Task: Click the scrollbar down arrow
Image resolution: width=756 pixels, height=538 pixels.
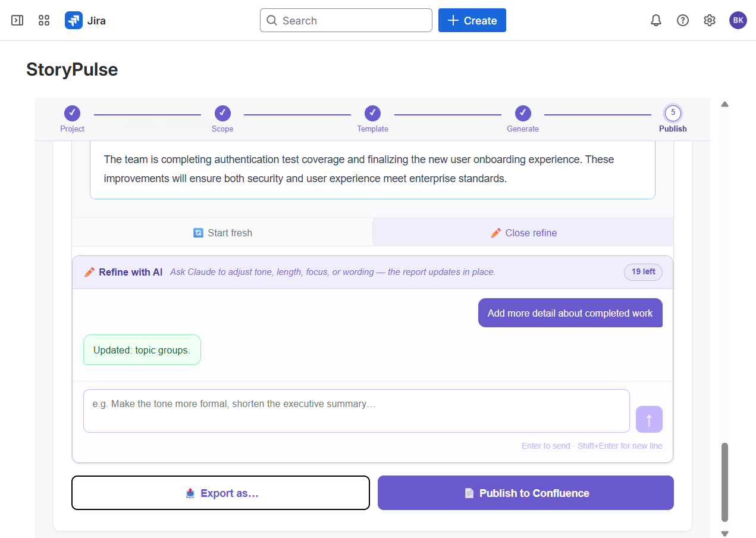Action: (724, 533)
